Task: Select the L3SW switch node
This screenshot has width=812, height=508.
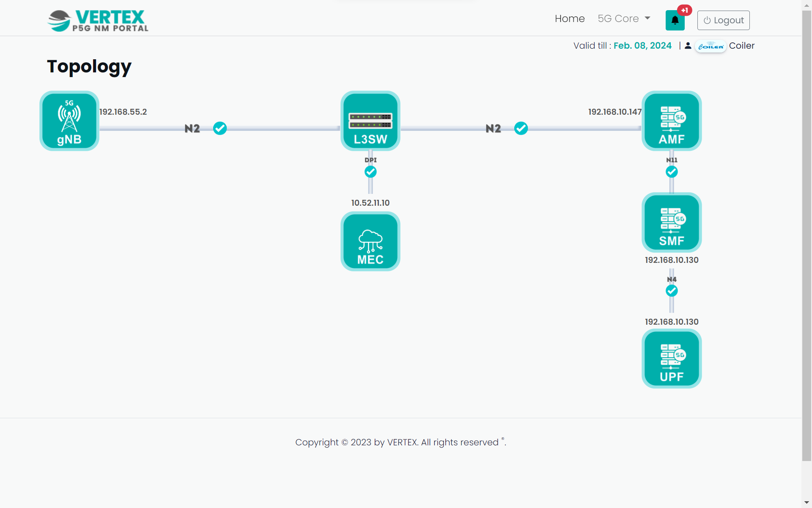Action: coord(370,121)
